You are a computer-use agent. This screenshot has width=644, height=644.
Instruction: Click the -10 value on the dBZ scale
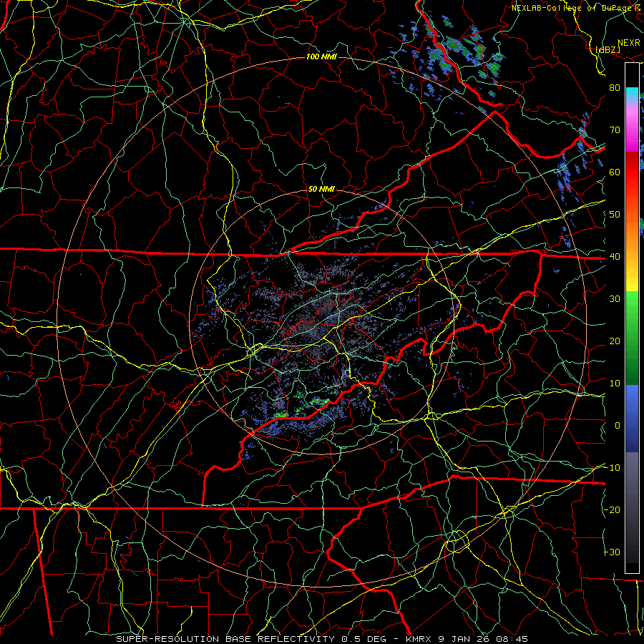(612, 468)
